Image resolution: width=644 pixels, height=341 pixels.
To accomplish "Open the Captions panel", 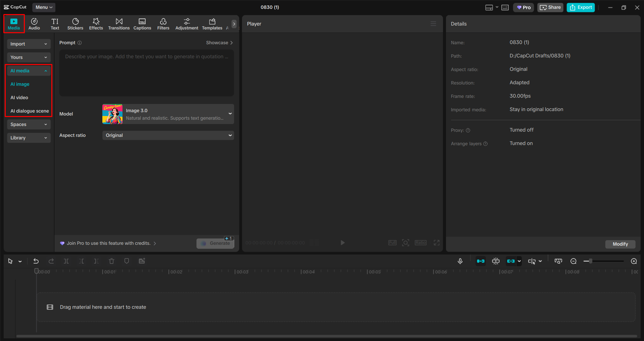I will [142, 23].
